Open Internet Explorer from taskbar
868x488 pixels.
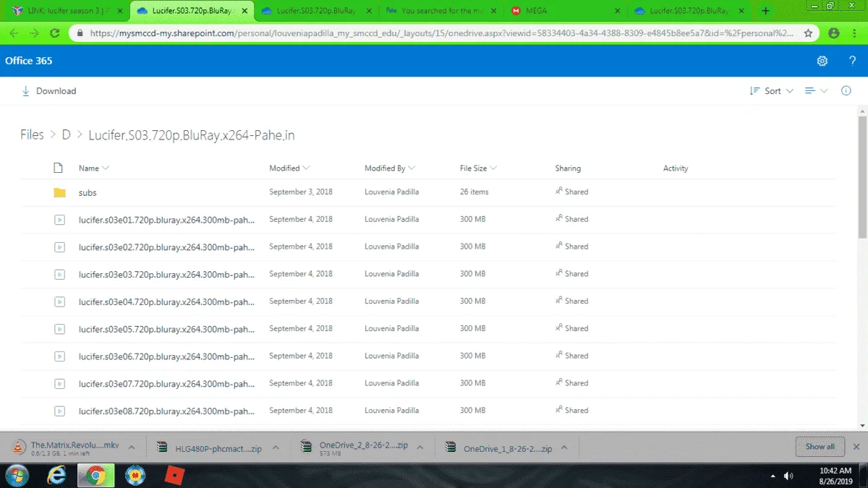56,475
